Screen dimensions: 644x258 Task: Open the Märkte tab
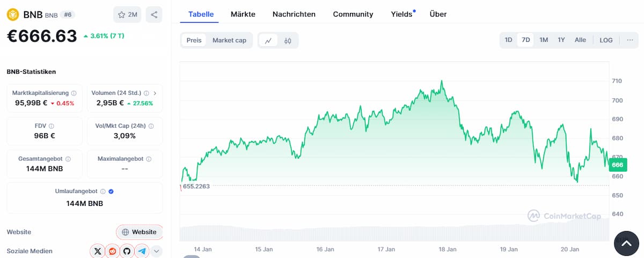(x=243, y=14)
